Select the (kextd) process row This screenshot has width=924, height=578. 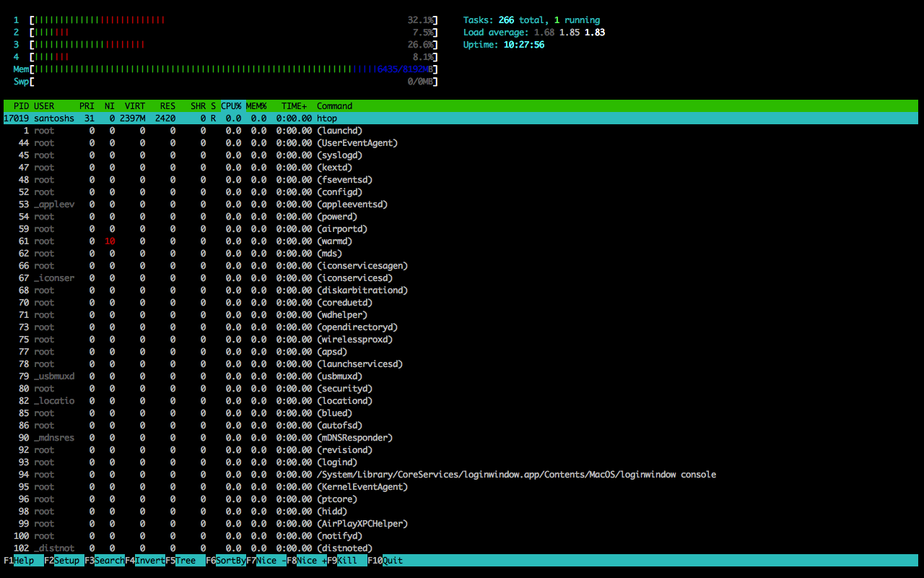[461, 168]
